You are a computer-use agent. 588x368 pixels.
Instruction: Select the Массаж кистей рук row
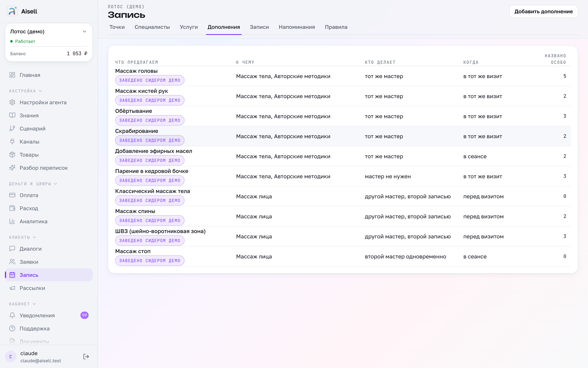coord(343,96)
